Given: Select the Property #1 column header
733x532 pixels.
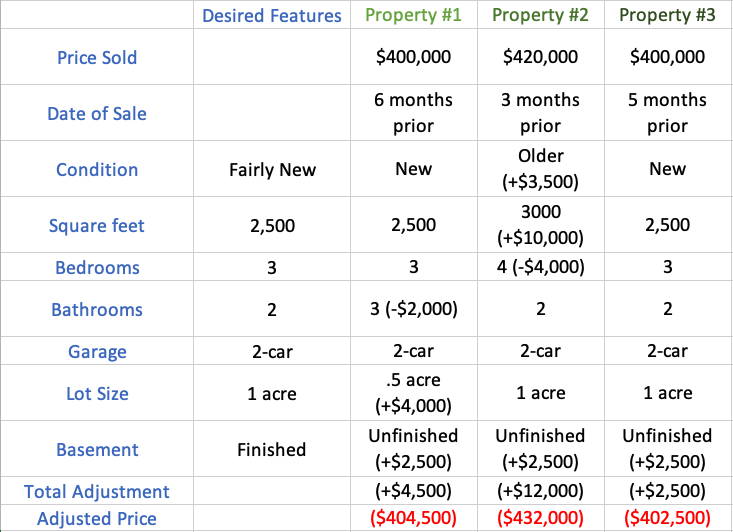Looking at the screenshot, I should 414,16.
